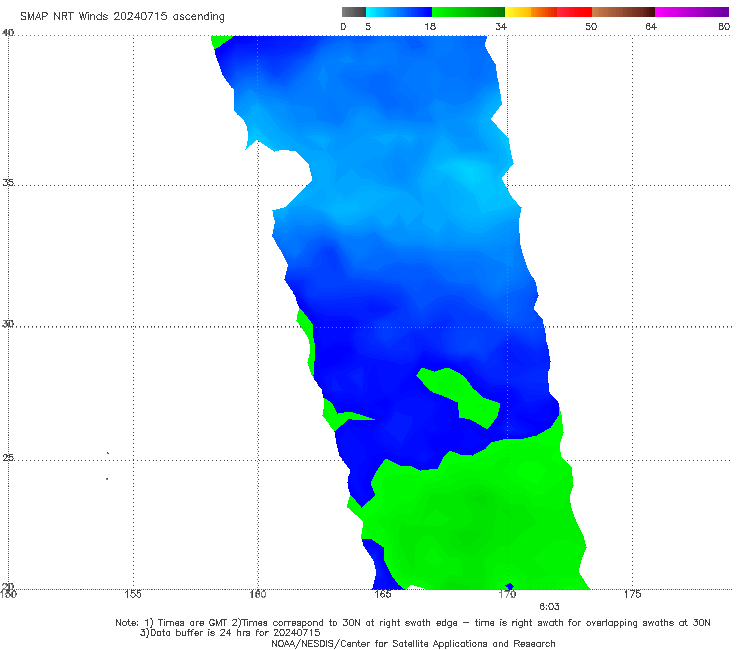Click the note line starting 'Note: 1) Times are GMT'

click(x=412, y=623)
